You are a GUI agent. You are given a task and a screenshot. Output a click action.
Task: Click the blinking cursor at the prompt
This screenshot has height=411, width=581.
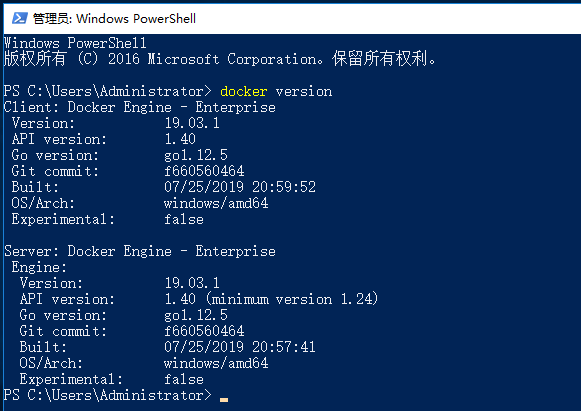pyautogui.click(x=224, y=400)
